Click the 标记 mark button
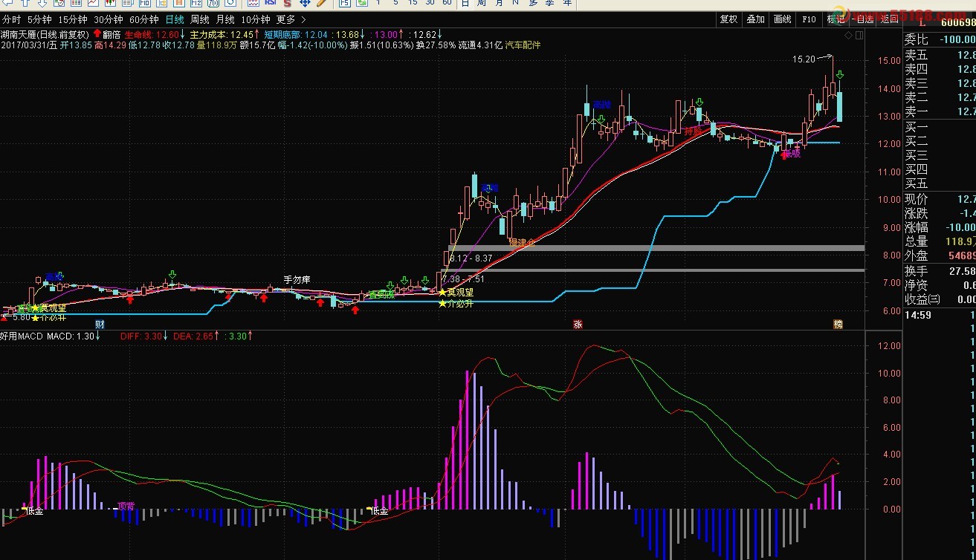 point(836,19)
